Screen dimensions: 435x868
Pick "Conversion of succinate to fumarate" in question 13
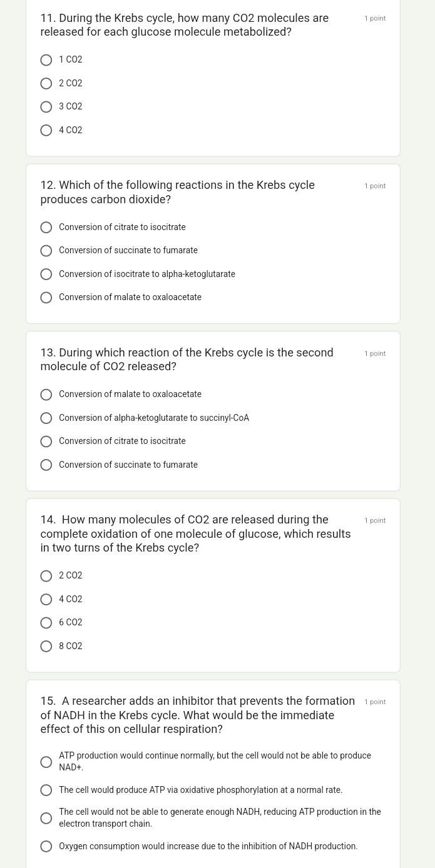[46, 465]
